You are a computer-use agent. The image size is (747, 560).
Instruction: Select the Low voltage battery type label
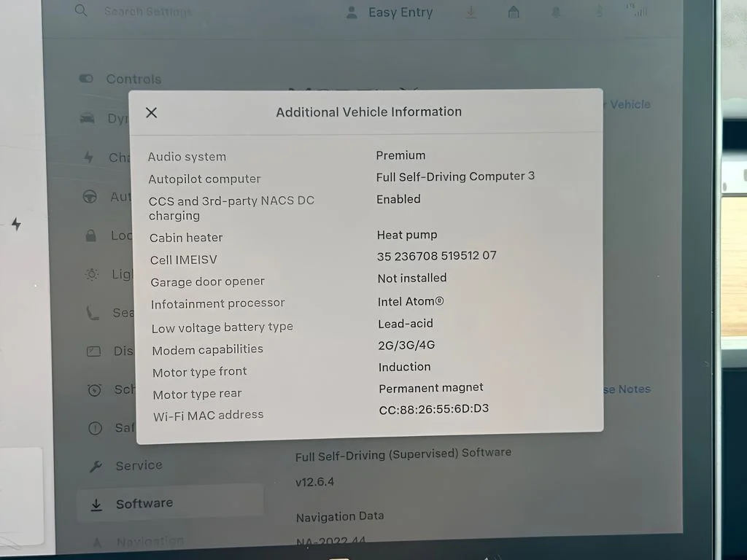pyautogui.click(x=222, y=327)
